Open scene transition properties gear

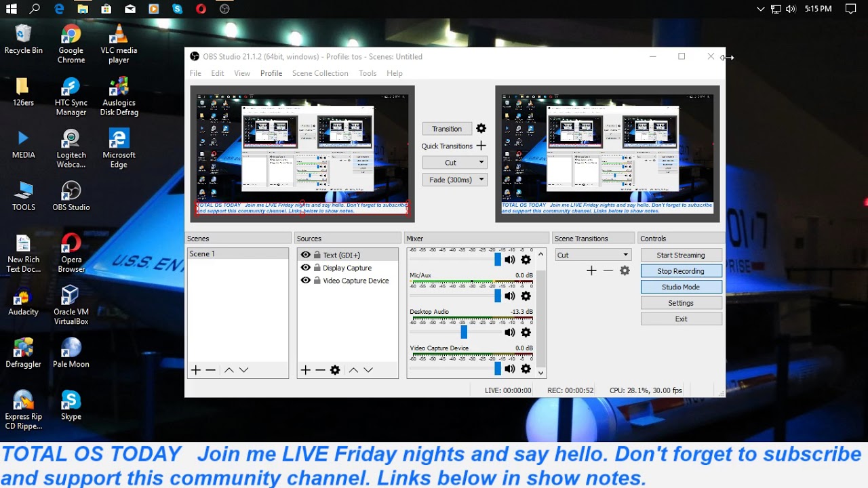[x=625, y=270]
